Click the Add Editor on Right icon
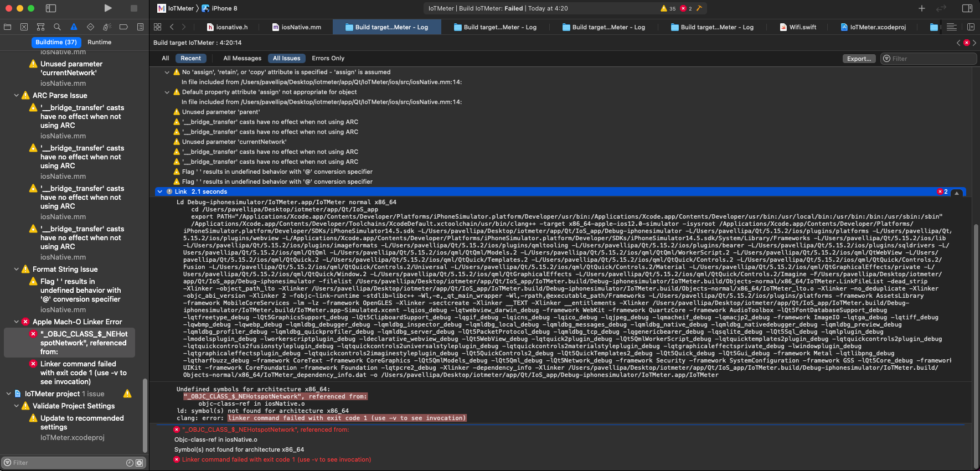980x471 pixels. [971, 27]
